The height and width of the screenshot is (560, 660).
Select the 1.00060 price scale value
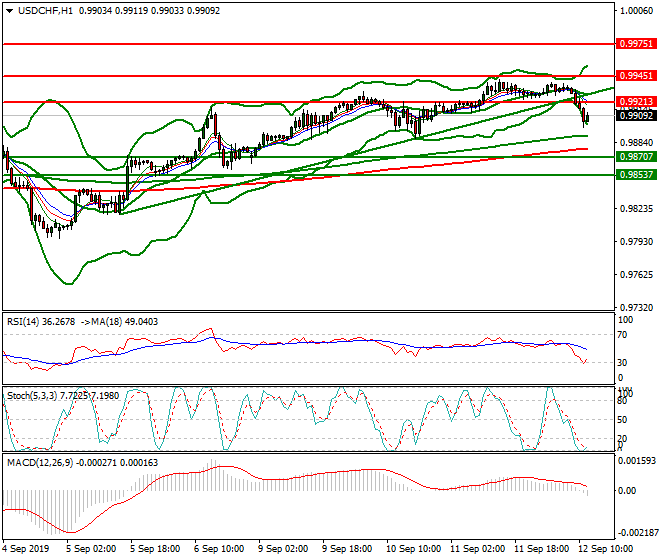[636, 11]
